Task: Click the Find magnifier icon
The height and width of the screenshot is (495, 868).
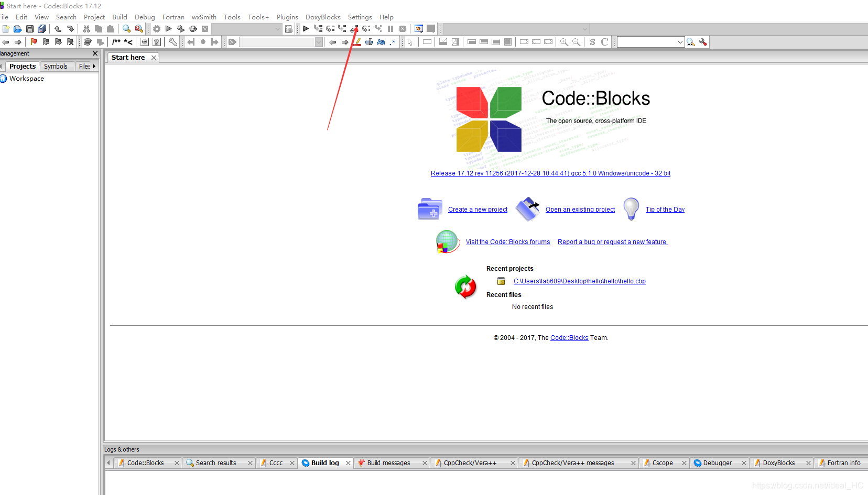Action: [126, 29]
